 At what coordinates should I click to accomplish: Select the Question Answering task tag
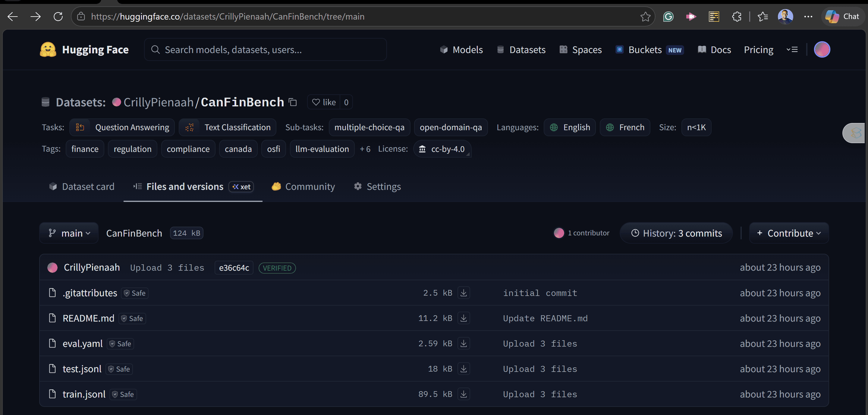122,127
